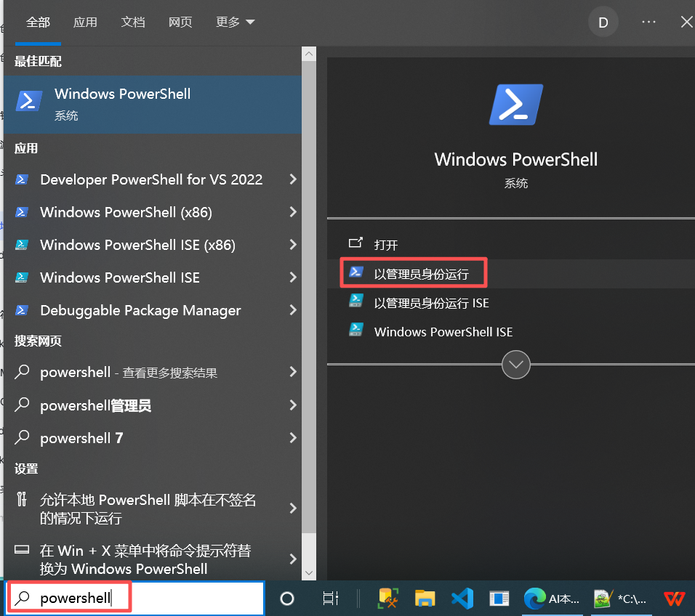Expand 允许本地 PowerShell 脚本 setting arrow
This screenshot has height=616, width=695.
(293, 508)
